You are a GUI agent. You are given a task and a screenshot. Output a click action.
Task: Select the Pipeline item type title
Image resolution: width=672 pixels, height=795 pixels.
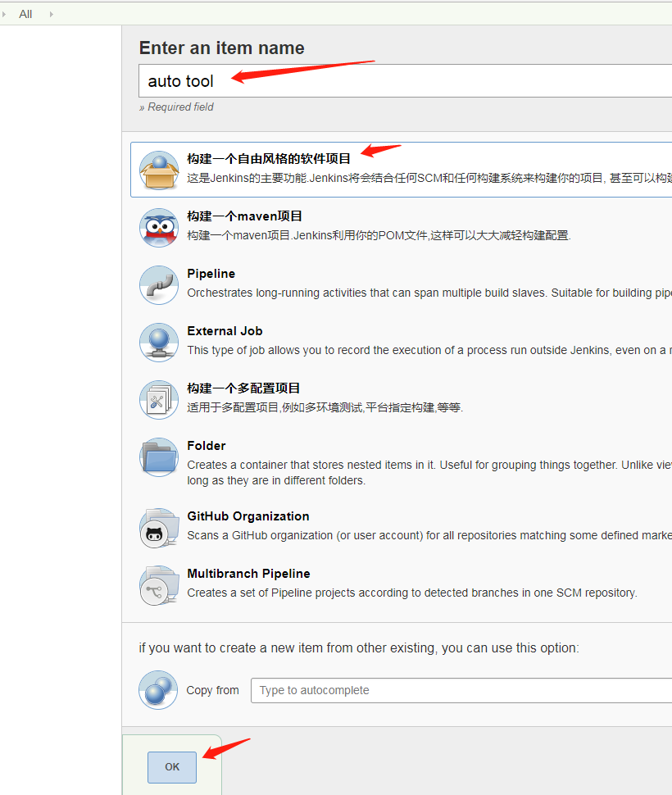[211, 274]
